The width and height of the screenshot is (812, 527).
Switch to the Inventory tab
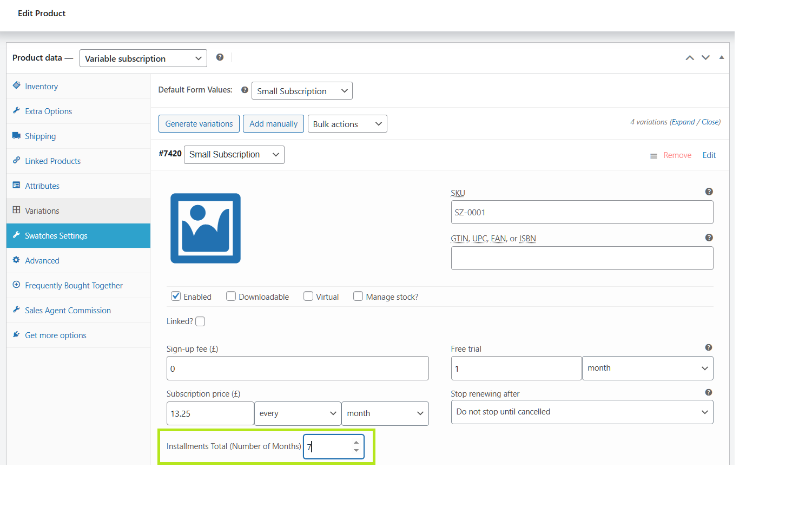pyautogui.click(x=41, y=87)
